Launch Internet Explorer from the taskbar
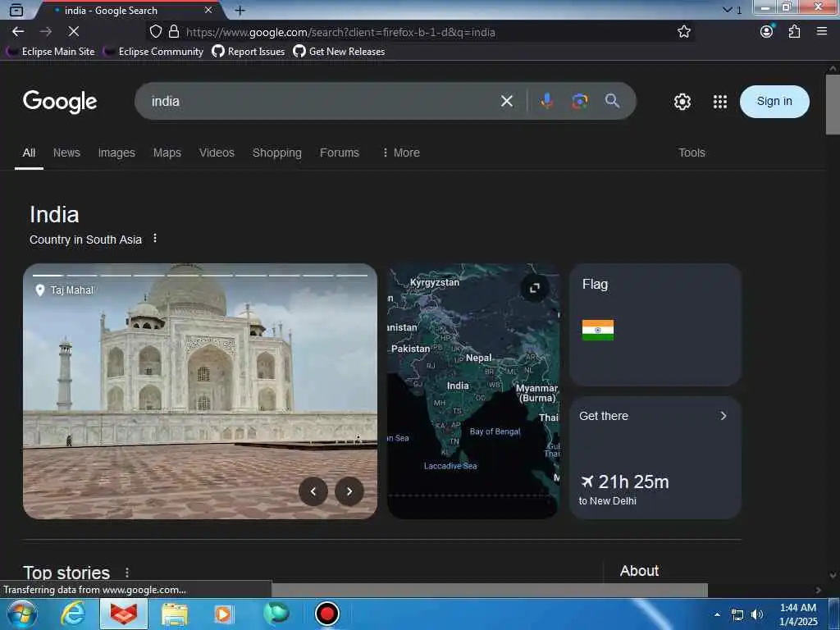 click(72, 614)
